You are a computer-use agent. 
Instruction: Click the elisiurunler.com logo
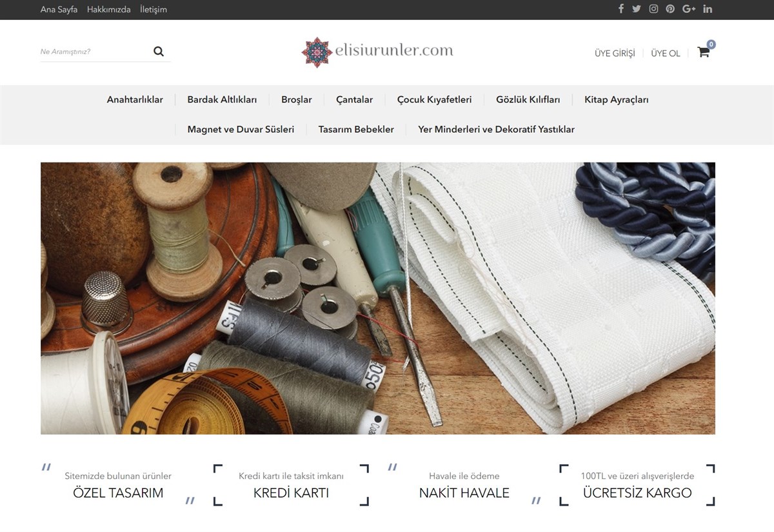pyautogui.click(x=377, y=52)
